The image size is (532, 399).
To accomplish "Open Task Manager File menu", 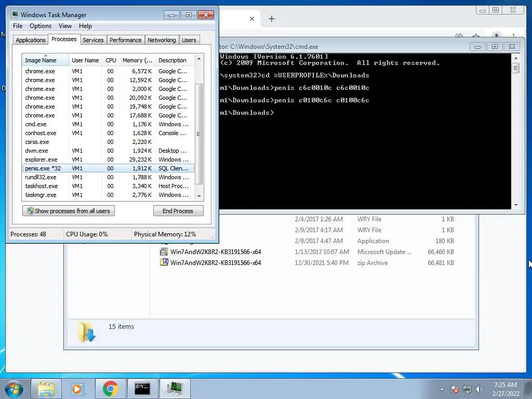I will [x=18, y=26].
